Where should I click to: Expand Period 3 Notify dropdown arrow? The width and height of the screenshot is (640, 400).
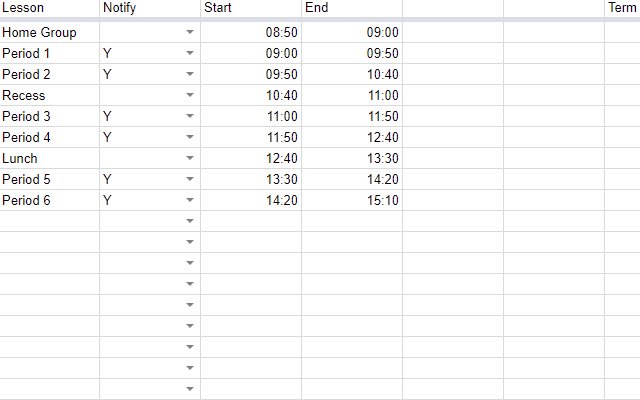(x=190, y=116)
